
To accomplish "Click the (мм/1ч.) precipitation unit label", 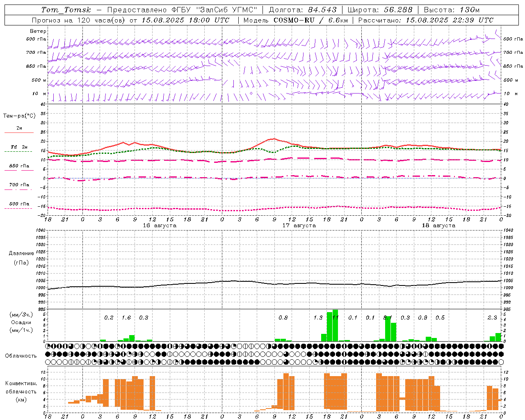I will pyautogui.click(x=21, y=330).
